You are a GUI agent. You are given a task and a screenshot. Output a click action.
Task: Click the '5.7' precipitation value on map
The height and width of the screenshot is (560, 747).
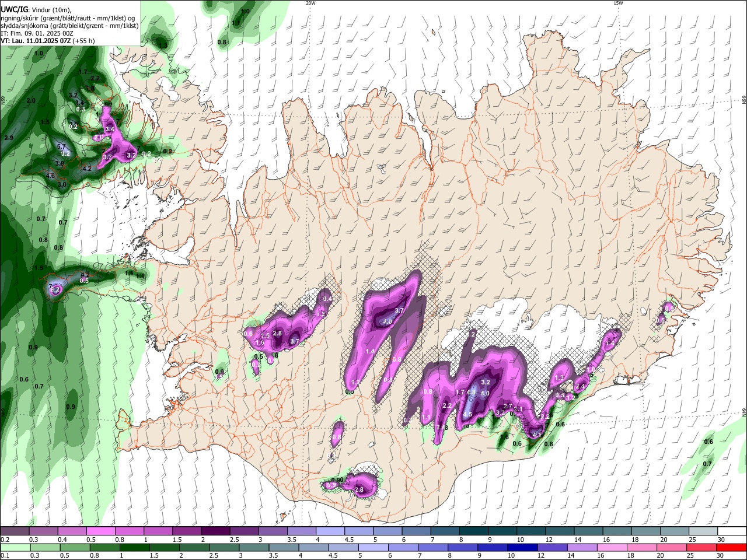pyautogui.click(x=61, y=146)
